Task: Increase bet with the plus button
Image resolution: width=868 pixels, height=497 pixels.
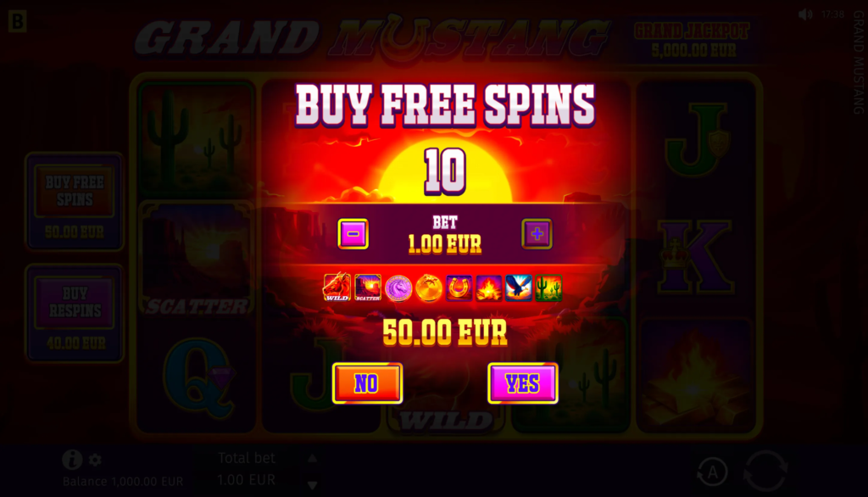Action: pos(537,234)
